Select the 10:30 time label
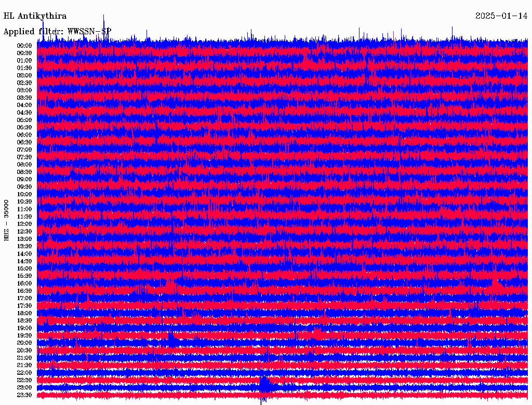 [x=24, y=202]
